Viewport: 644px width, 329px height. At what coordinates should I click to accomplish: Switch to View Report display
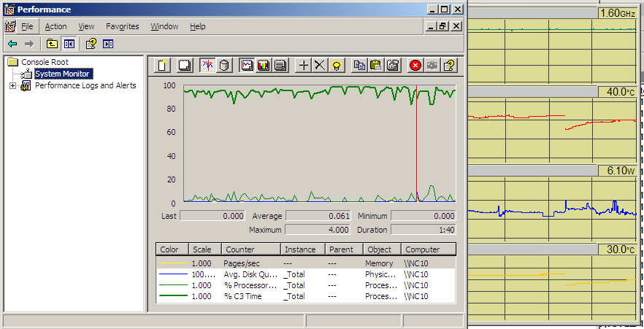click(x=280, y=66)
